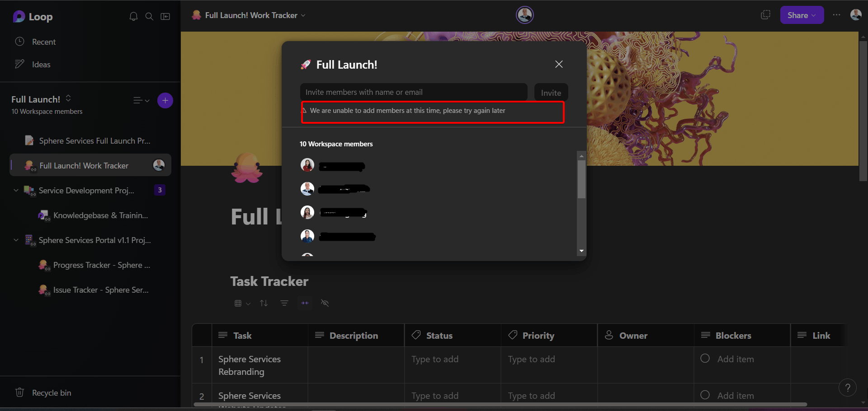This screenshot has height=411, width=868.
Task: Click the page emoji icon below the cover
Action: click(x=247, y=168)
